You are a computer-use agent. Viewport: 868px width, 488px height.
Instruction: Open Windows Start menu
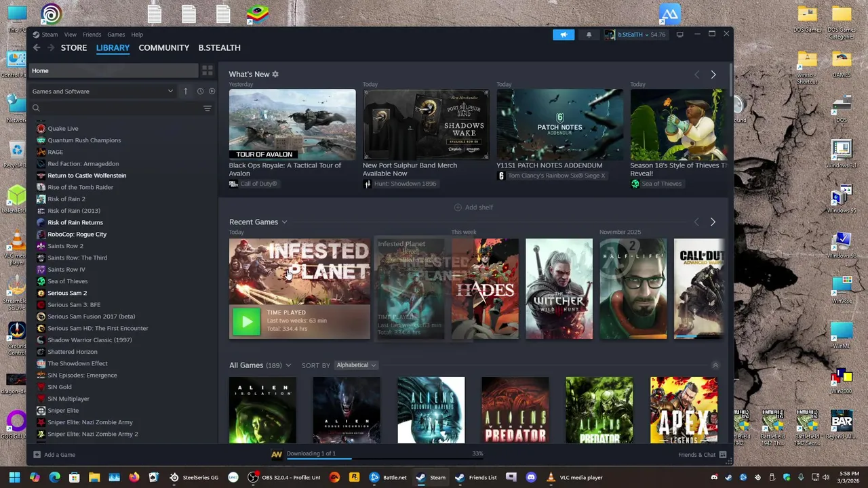[x=14, y=477]
